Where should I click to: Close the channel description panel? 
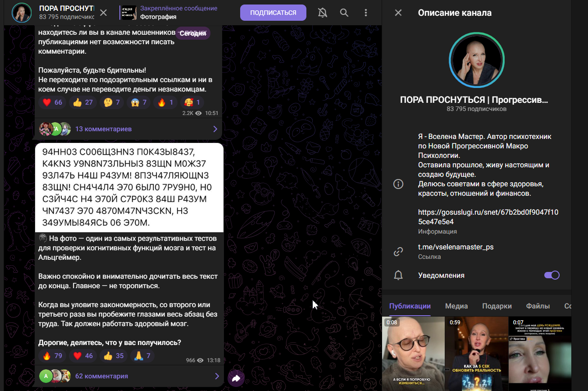pyautogui.click(x=398, y=13)
